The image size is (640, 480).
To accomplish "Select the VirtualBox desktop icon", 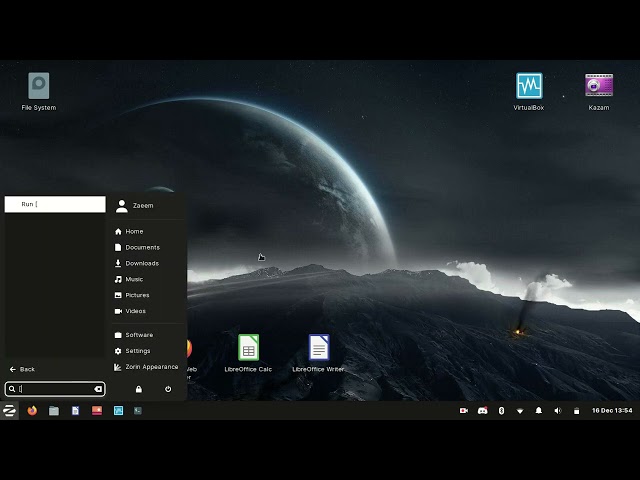I will 529,92.
